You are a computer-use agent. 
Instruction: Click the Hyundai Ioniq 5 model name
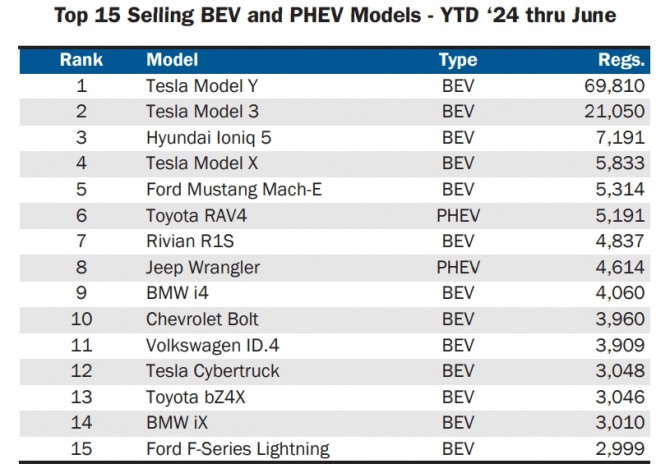click(x=208, y=137)
